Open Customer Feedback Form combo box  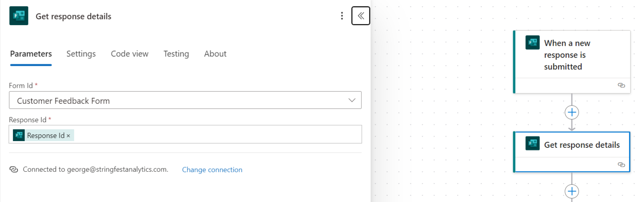[x=176, y=100]
